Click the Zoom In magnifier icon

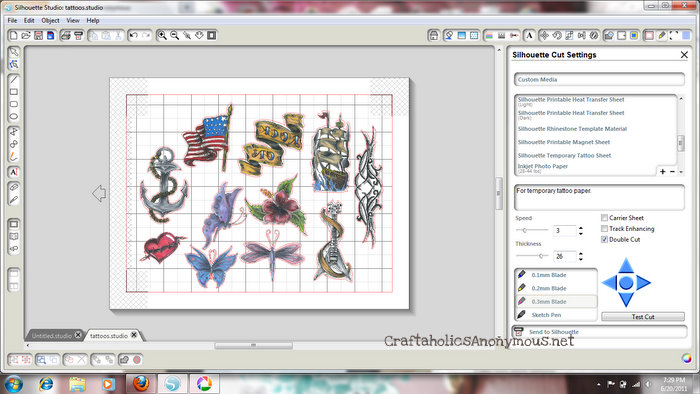point(162,35)
